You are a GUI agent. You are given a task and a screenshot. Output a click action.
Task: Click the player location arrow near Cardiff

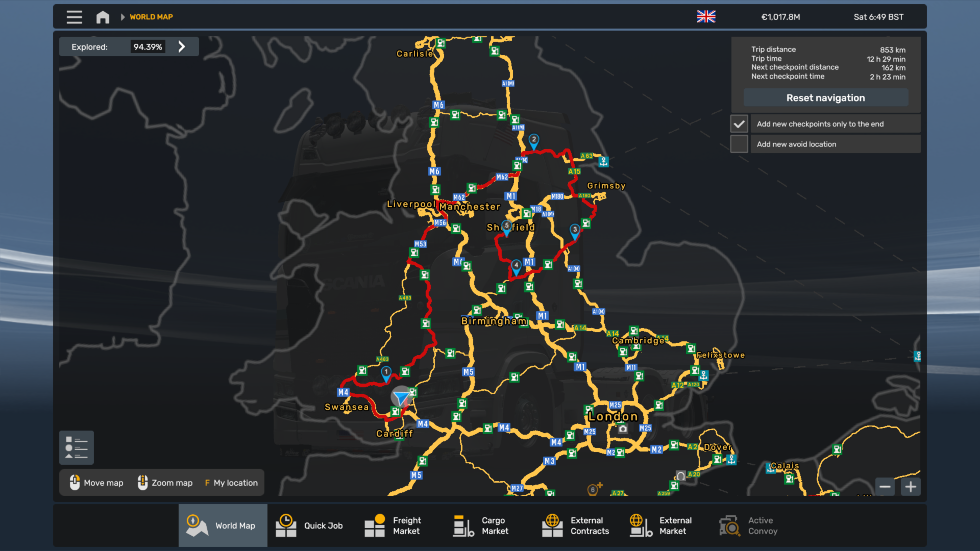tap(401, 397)
